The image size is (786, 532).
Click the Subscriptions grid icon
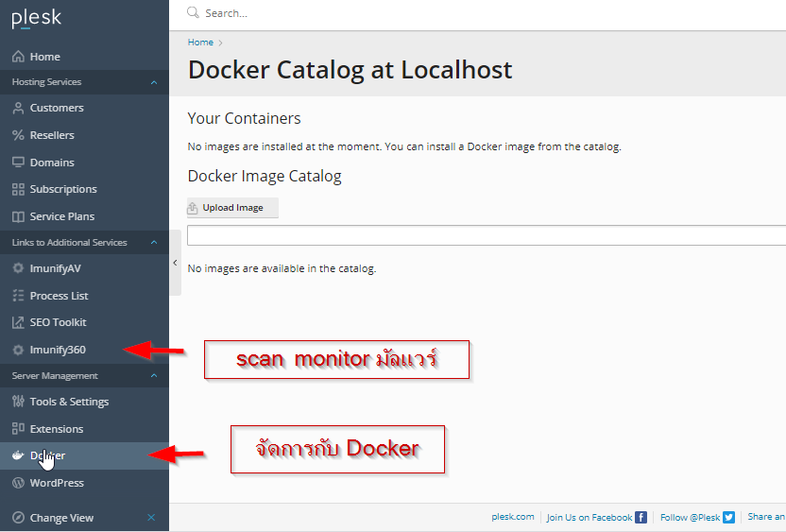(18, 189)
